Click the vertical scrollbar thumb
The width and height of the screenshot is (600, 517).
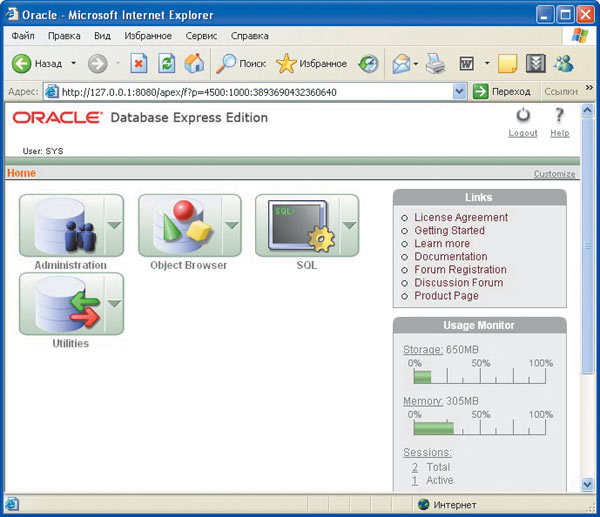(x=587, y=246)
